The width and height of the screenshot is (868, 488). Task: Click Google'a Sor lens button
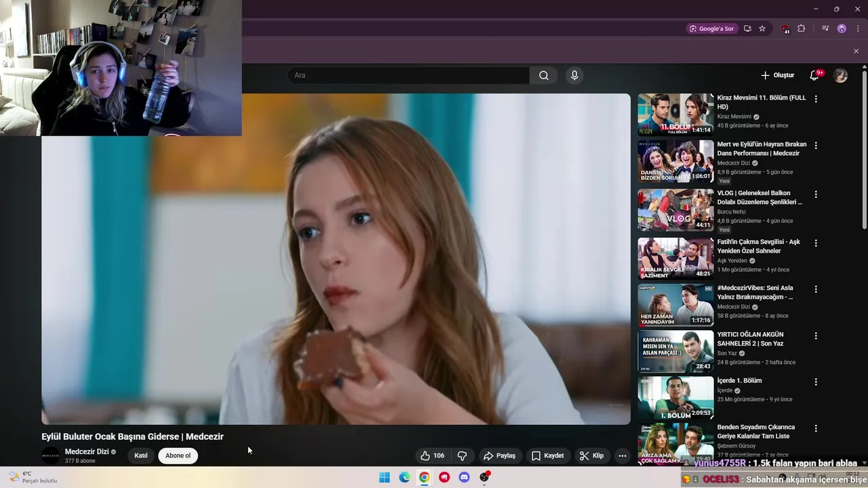pyautogui.click(x=711, y=28)
